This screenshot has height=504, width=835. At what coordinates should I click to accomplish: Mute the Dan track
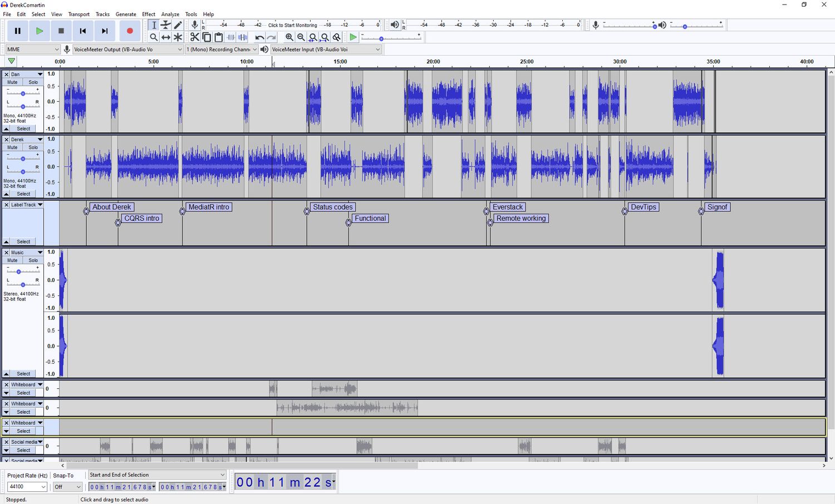pyautogui.click(x=12, y=82)
